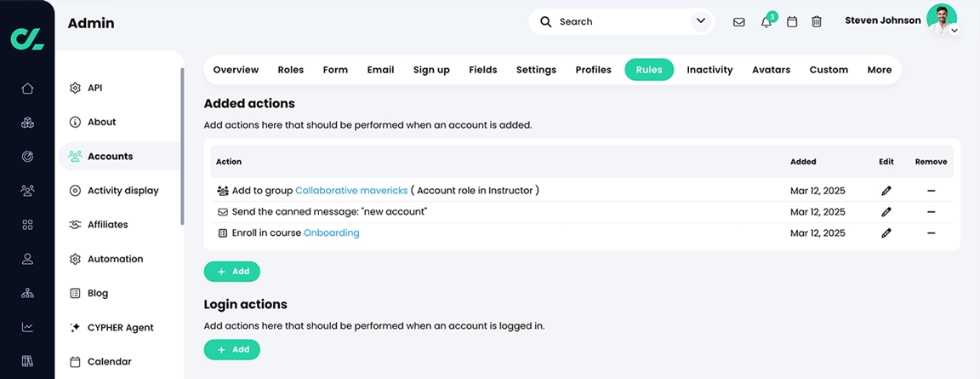Screen dimensions: 980x379
Task: Click the Mar 12, 2025 date on Onboarding row
Action: tap(818, 233)
